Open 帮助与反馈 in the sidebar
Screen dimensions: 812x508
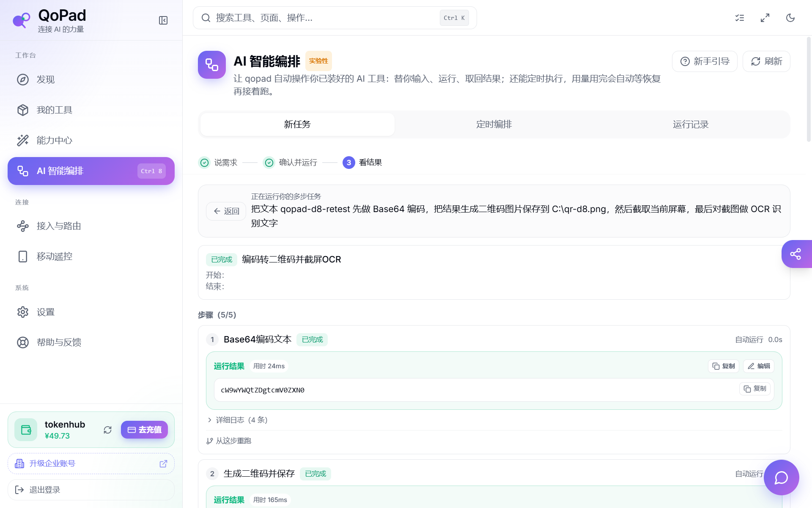[91, 342]
